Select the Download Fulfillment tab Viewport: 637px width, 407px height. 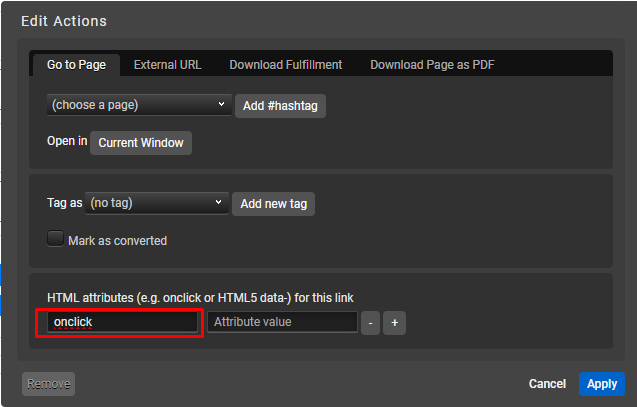coord(286,65)
